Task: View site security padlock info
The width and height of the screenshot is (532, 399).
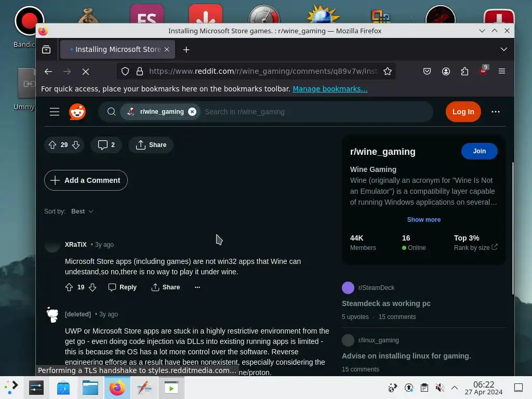Action: click(x=139, y=71)
